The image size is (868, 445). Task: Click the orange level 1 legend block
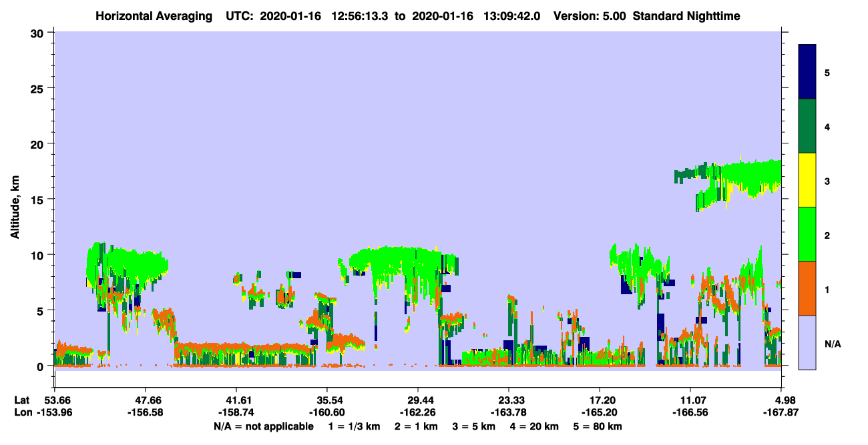click(x=807, y=288)
